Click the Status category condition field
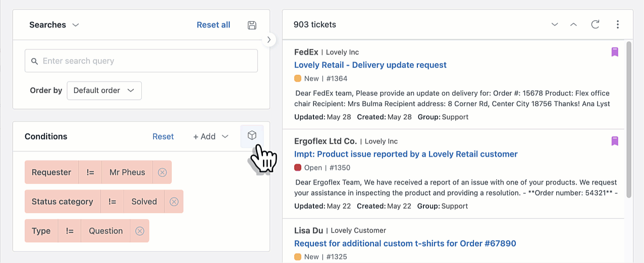 [63, 201]
